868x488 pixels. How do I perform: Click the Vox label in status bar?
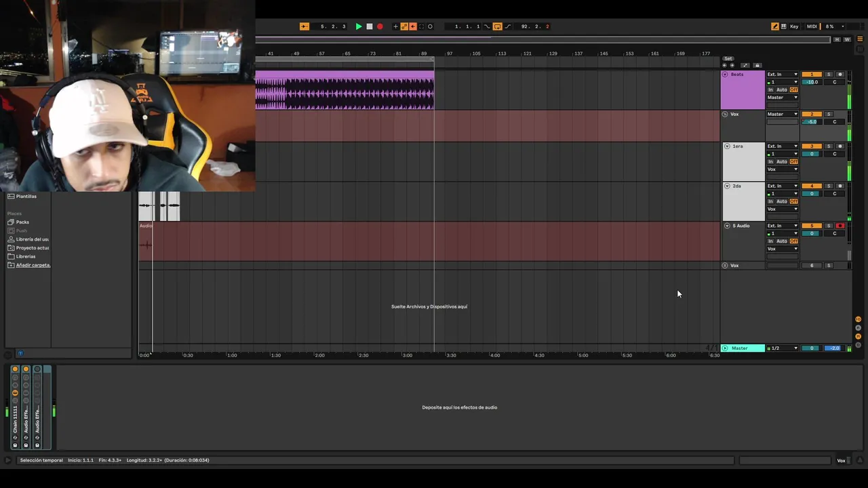pyautogui.click(x=841, y=461)
